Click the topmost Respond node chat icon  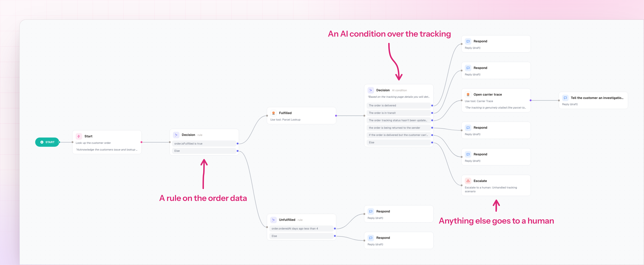468,41
